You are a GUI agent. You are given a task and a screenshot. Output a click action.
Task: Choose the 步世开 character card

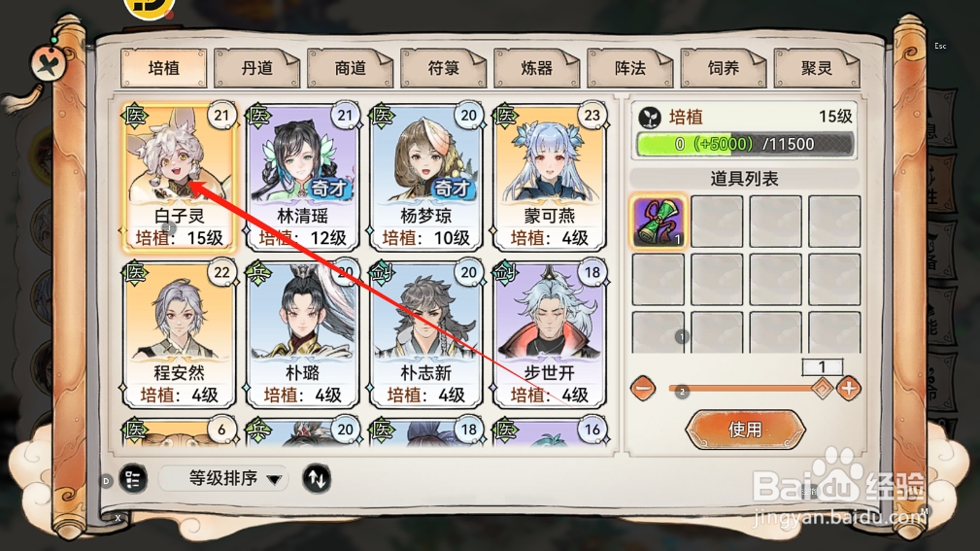point(550,334)
